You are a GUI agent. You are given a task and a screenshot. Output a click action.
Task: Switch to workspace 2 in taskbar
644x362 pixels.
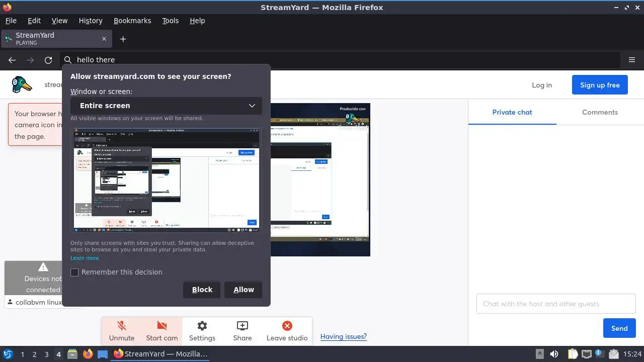click(x=34, y=354)
